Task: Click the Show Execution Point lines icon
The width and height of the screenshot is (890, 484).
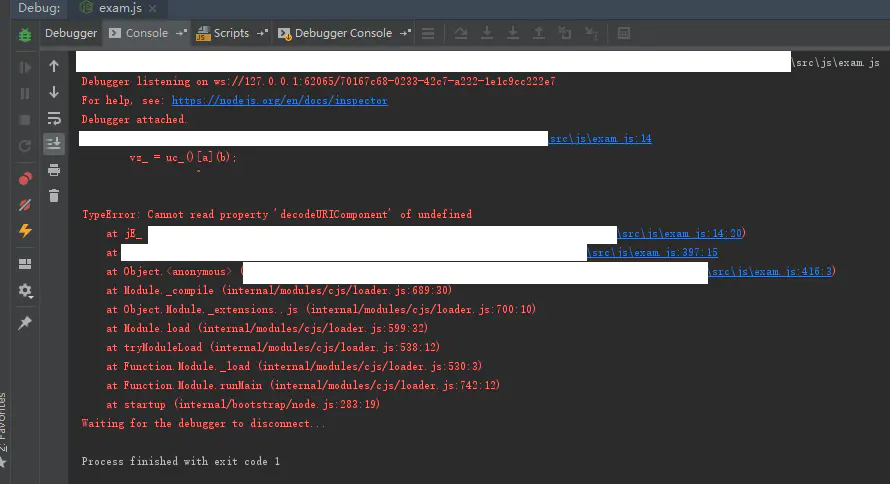Action: pos(428,33)
